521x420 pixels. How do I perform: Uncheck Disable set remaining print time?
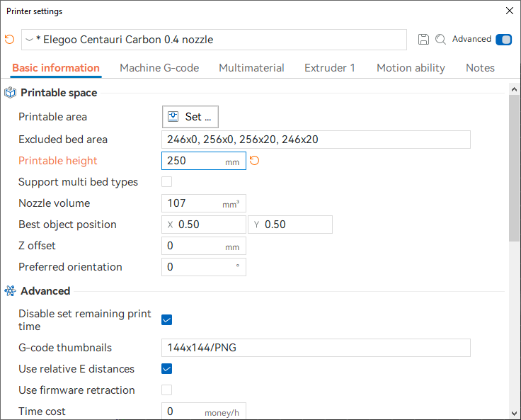point(167,320)
